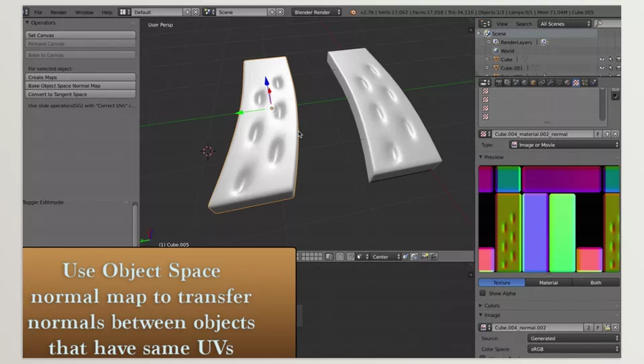The image size is (644, 364).
Task: Open the Particles properties tab
Action: point(585,83)
